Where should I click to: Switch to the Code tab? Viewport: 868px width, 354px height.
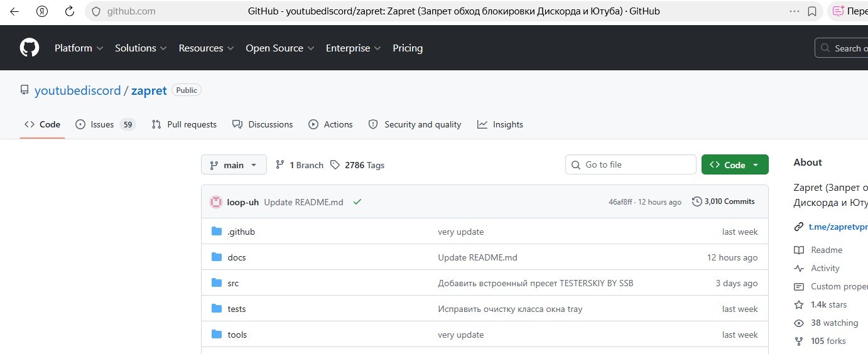pyautogui.click(x=42, y=124)
